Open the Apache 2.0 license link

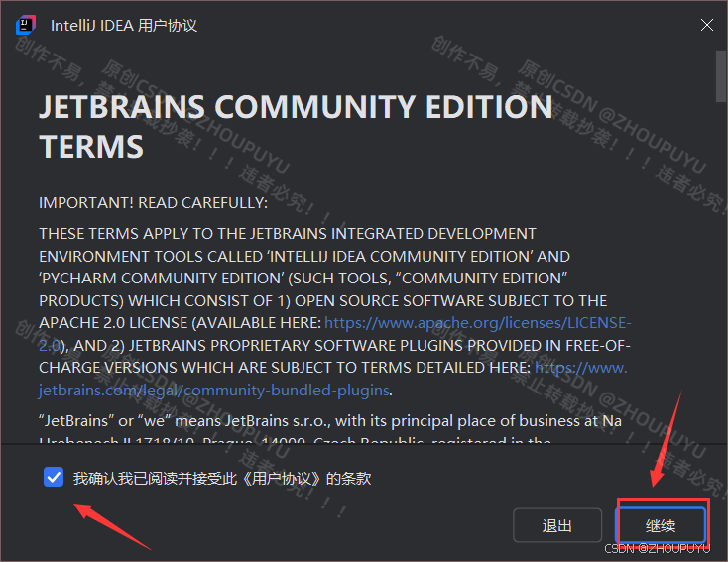click(x=477, y=322)
